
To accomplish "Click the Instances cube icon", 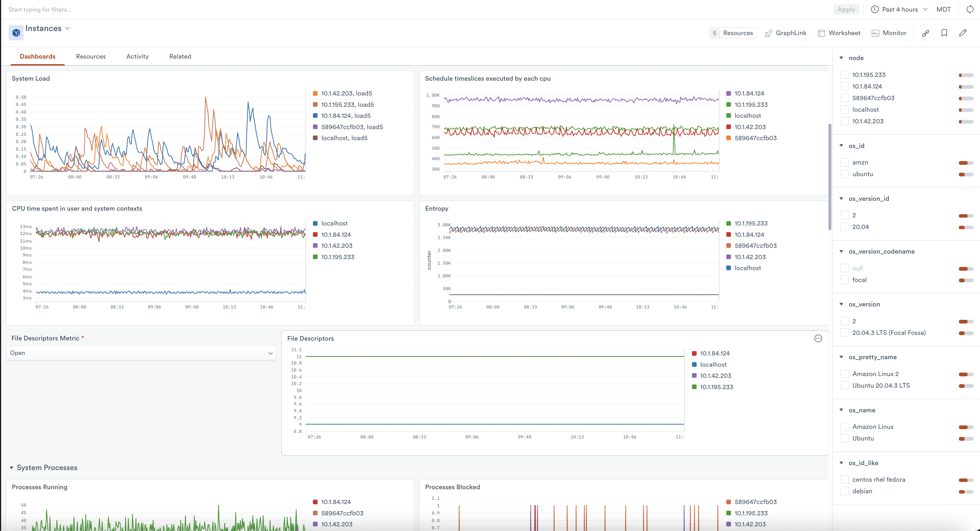I will (x=16, y=33).
